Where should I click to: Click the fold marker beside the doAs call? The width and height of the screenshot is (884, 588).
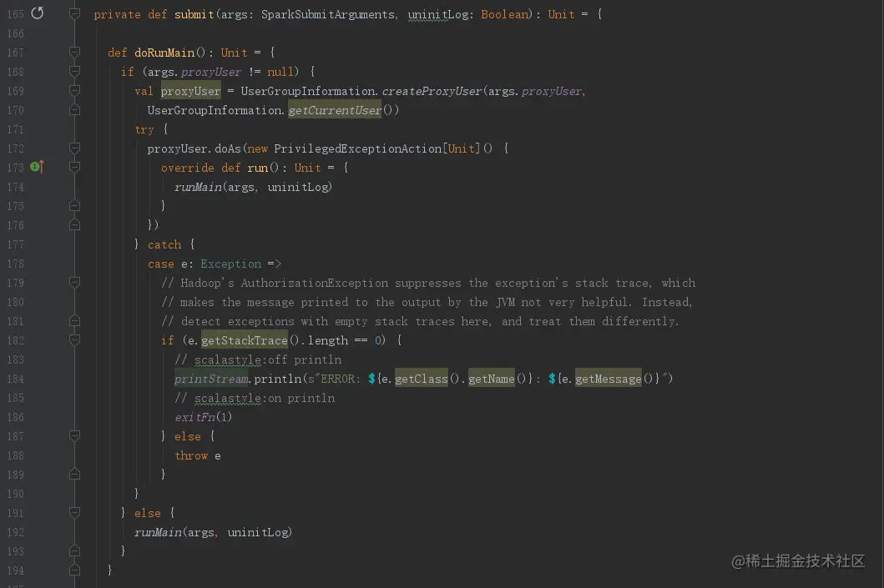point(74,148)
